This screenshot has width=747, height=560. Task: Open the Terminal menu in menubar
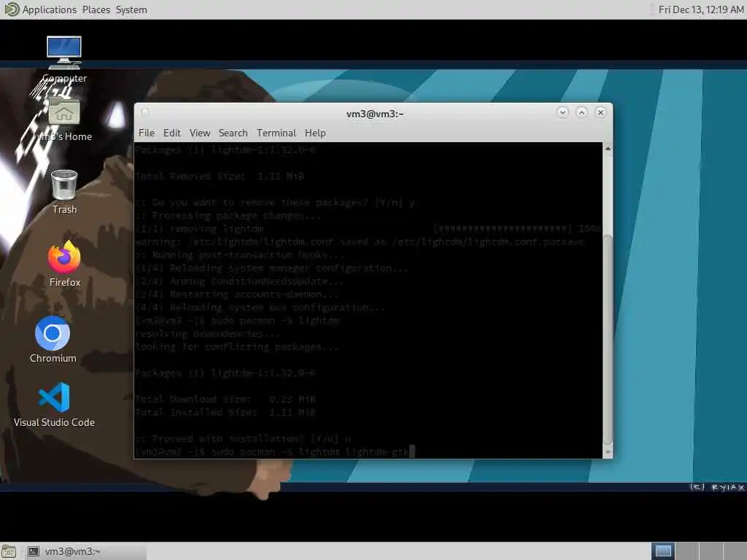[x=276, y=133]
